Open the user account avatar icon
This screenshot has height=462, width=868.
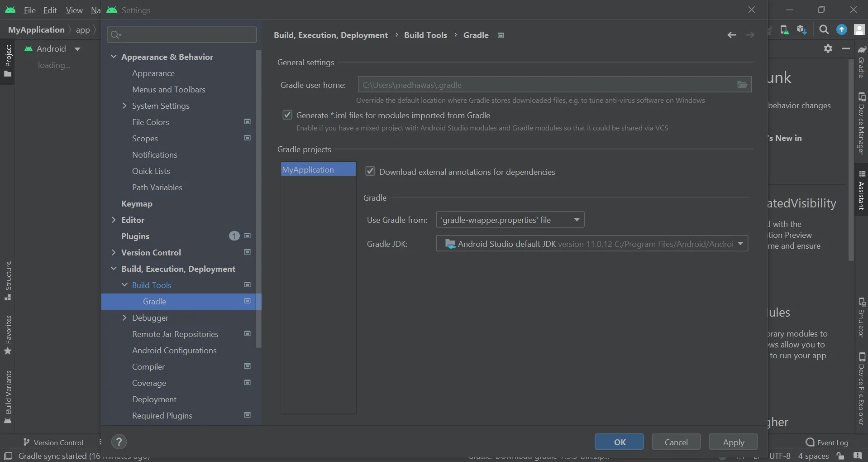tap(859, 30)
